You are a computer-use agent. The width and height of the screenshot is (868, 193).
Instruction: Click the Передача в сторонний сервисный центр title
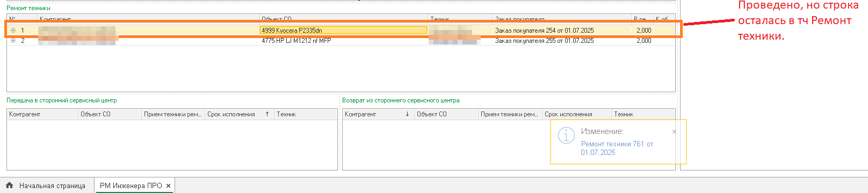(x=62, y=100)
